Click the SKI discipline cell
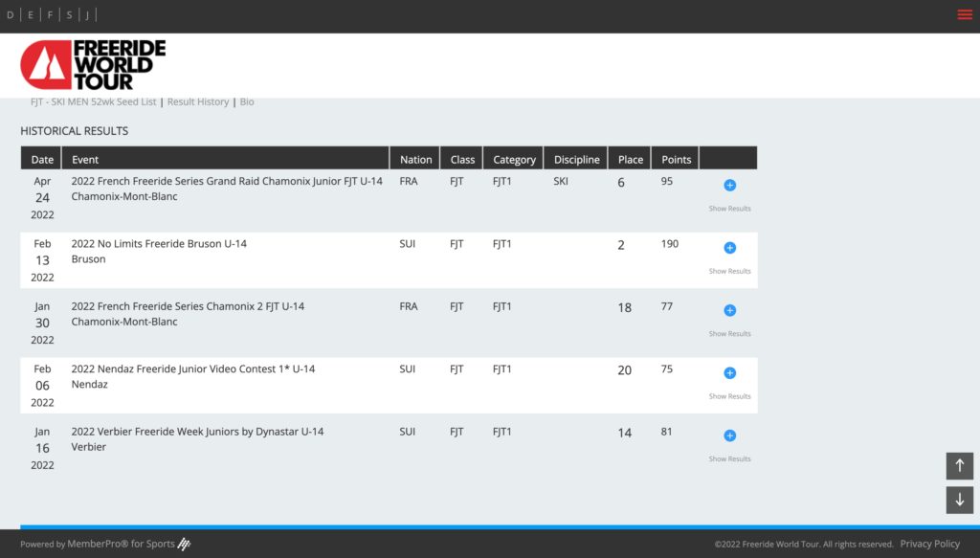Image resolution: width=980 pixels, height=558 pixels. pyautogui.click(x=561, y=181)
